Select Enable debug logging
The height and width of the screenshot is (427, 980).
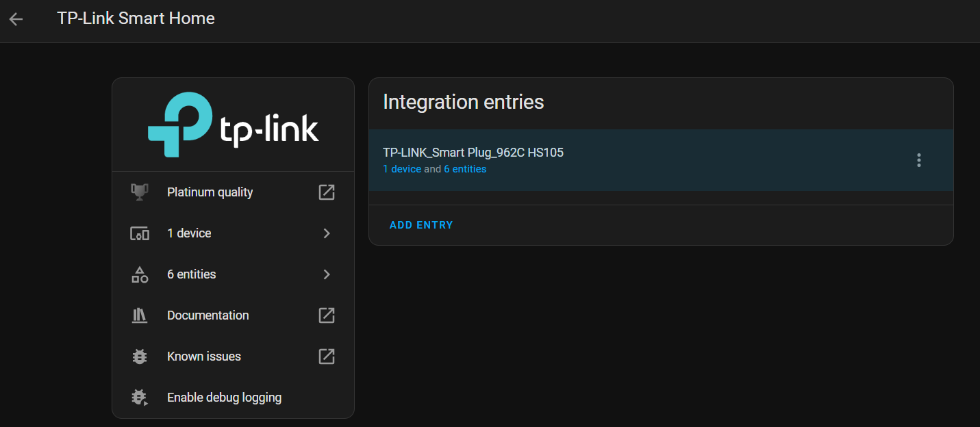coord(224,398)
